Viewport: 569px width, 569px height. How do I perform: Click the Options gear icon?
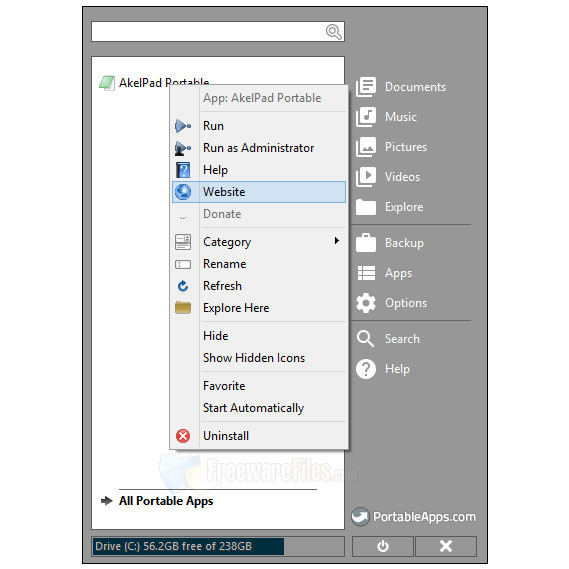366,303
